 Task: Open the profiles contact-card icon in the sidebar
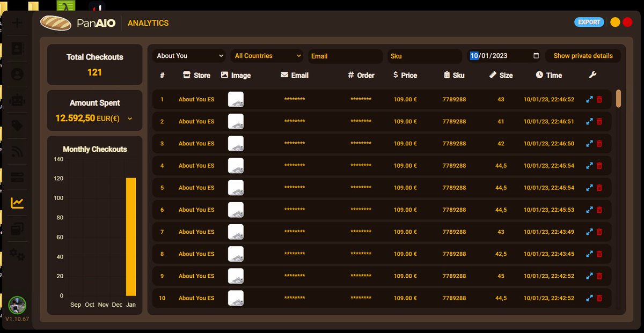tap(17, 48)
